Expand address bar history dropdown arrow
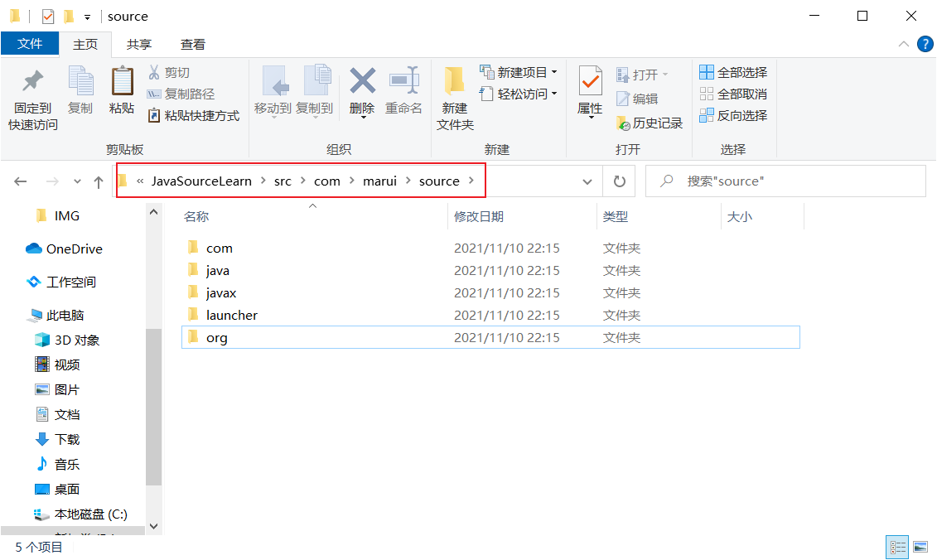This screenshot has height=560, width=937. point(587,181)
